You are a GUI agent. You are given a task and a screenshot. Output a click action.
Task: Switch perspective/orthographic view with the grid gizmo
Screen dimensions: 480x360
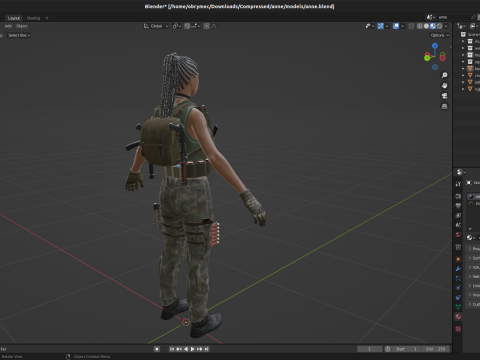[444, 106]
